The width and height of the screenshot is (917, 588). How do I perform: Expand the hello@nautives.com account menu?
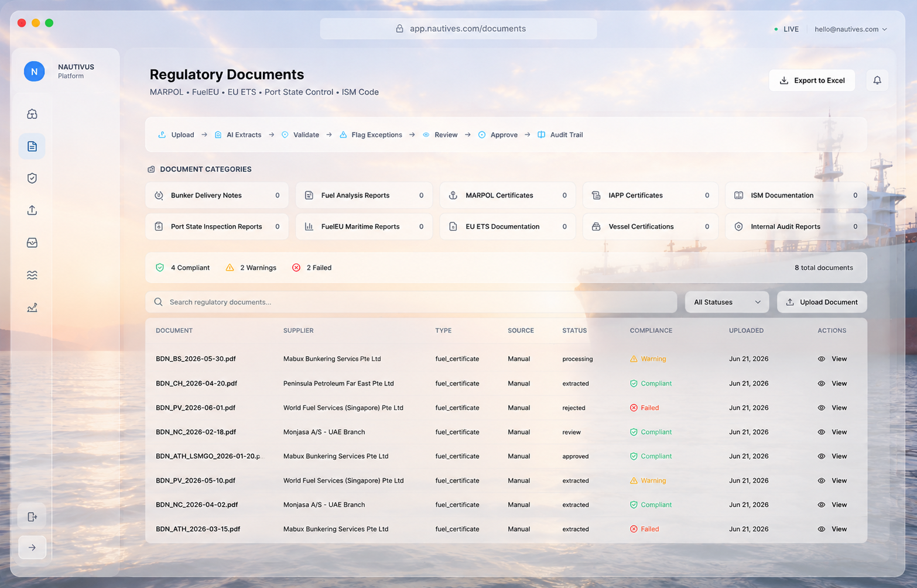850,29
